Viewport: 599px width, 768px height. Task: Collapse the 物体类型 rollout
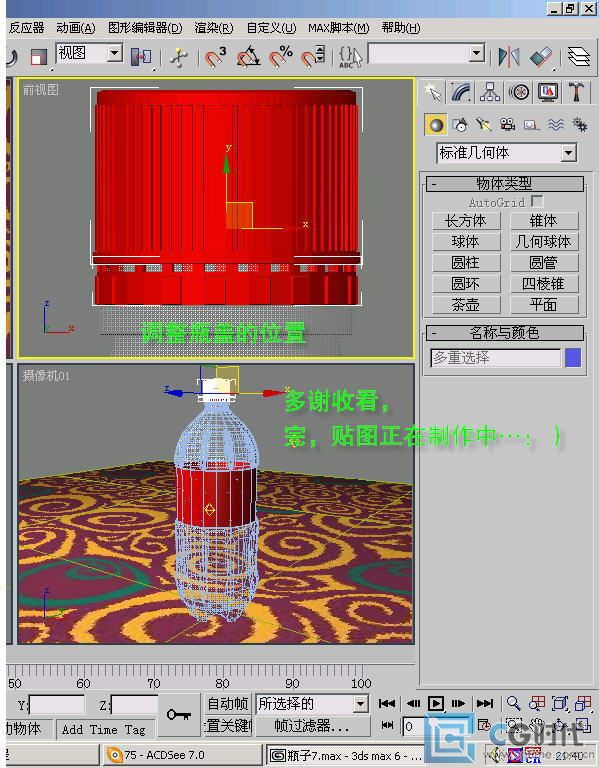pyautogui.click(x=504, y=184)
